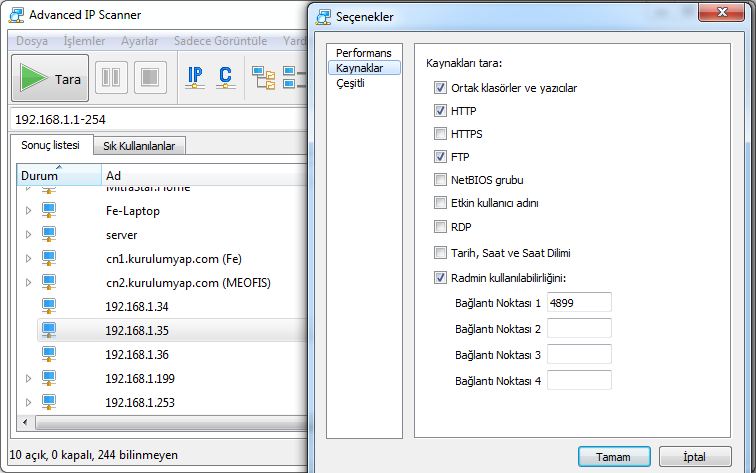Open the İşlemler menu
This screenshot has height=473, width=756.
tap(84, 41)
